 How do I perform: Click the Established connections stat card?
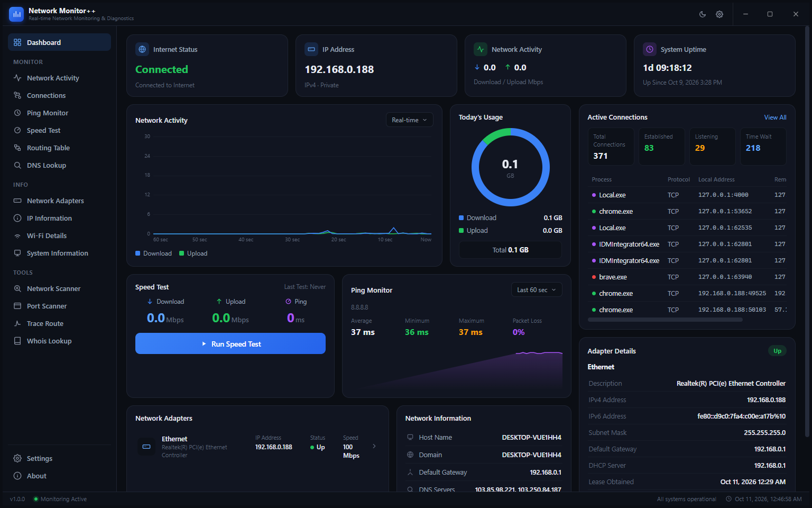pos(661,147)
